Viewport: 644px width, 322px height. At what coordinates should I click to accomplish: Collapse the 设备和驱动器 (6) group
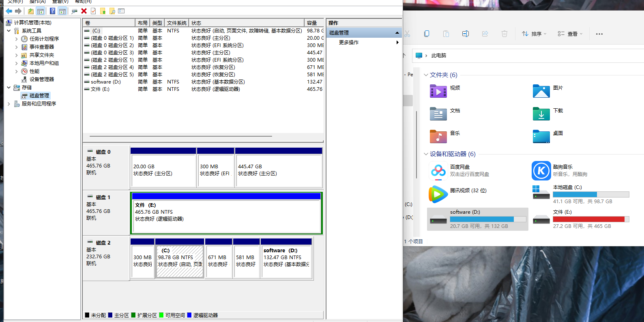[x=426, y=154]
